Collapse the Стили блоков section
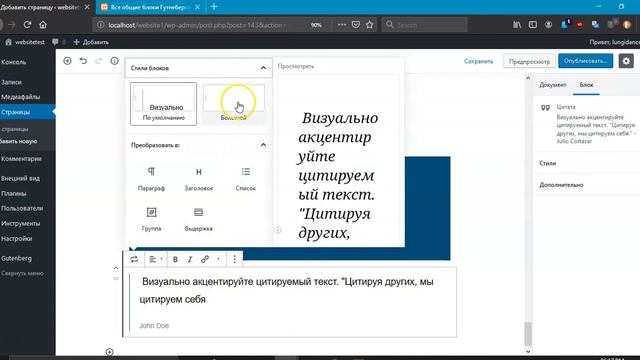640x360 pixels. click(198, 68)
